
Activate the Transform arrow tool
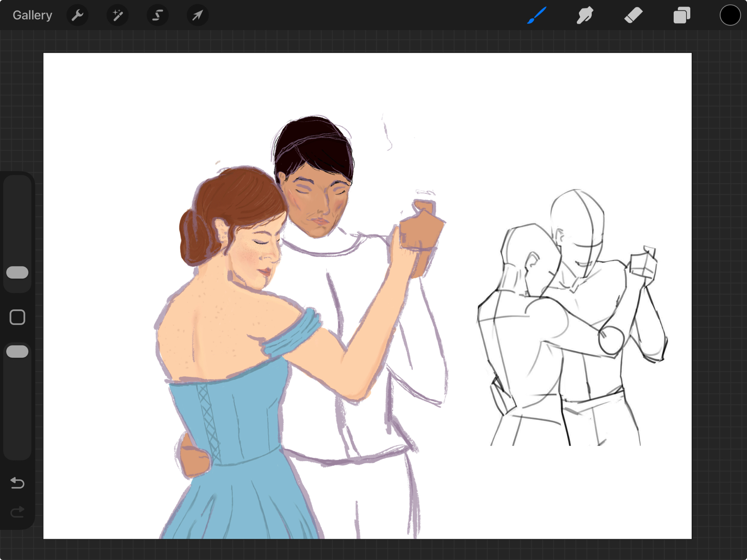198,15
